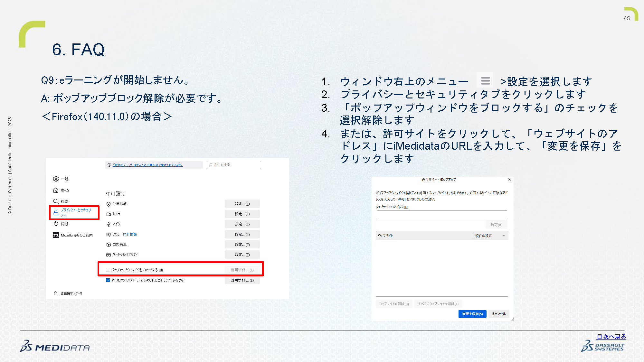644x362 pixels.
Task: Open the managed-by-organization notice link
Action: tap(147, 165)
